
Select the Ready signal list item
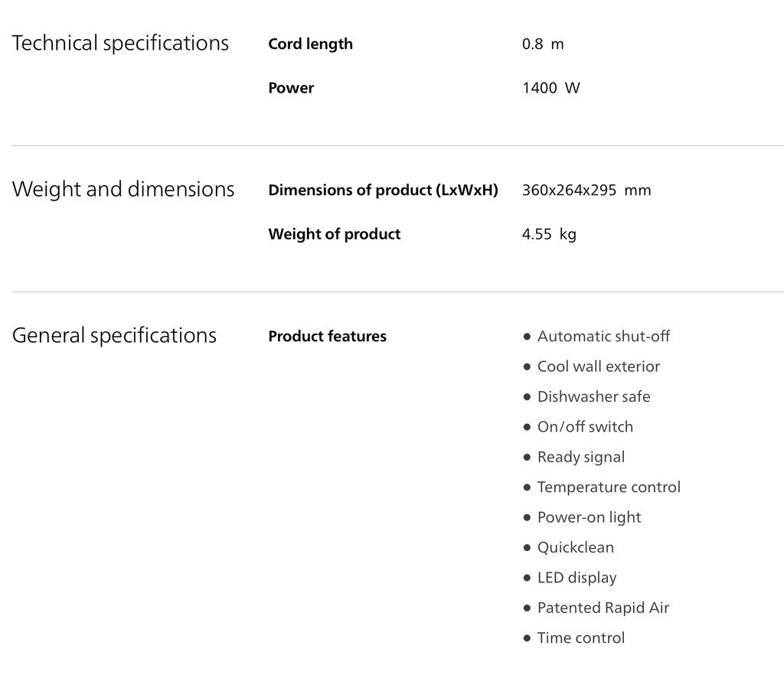coord(580,457)
